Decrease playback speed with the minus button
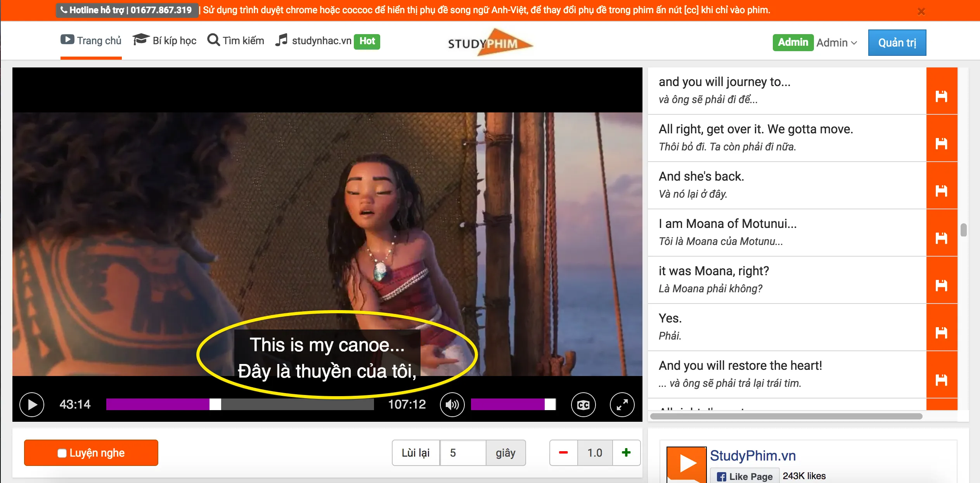This screenshot has width=980, height=483. pos(563,452)
